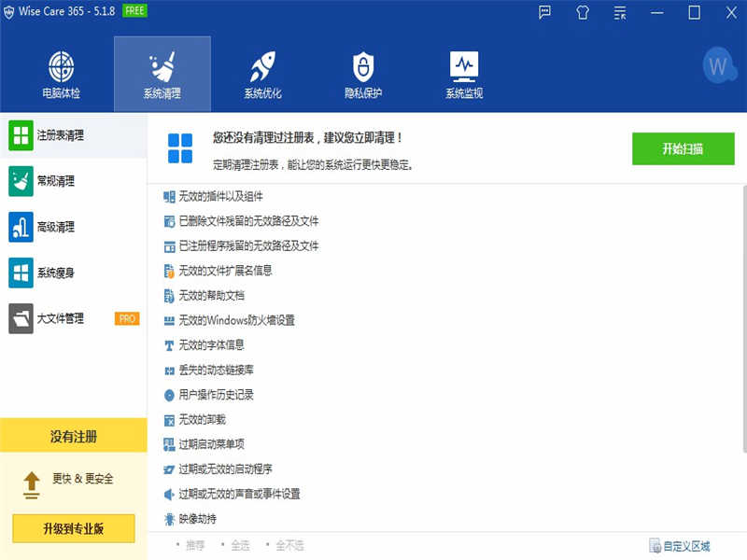747x560 pixels.
Task: Select the 无效的插件以及组件 text
Action: pyautogui.click(x=220, y=196)
